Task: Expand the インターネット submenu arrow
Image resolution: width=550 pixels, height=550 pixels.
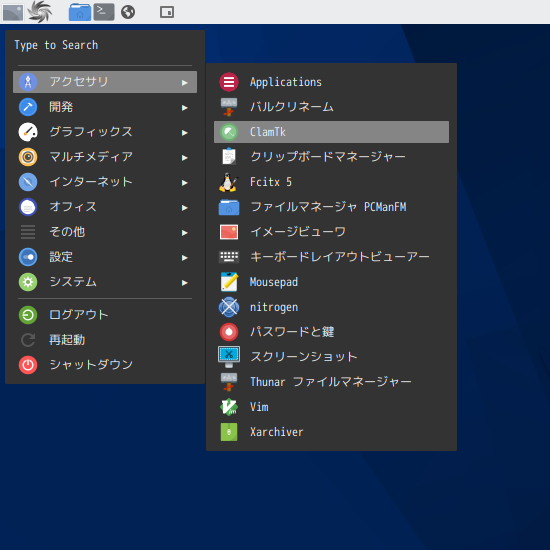Action: 185,183
